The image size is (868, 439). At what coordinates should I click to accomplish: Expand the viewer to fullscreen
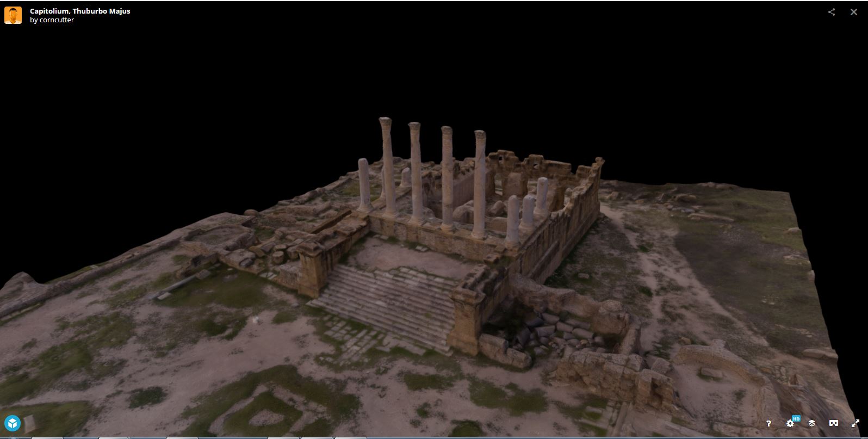[x=855, y=423]
